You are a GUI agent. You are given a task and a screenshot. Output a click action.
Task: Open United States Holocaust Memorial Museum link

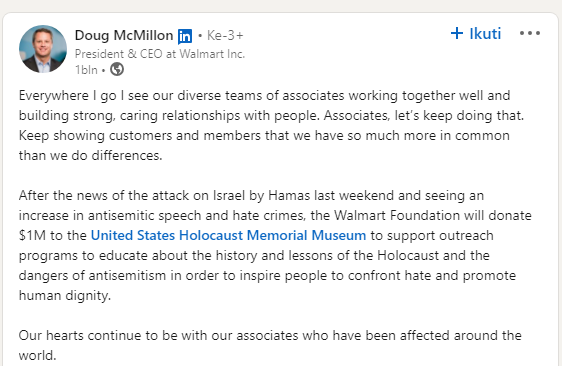[x=228, y=235]
